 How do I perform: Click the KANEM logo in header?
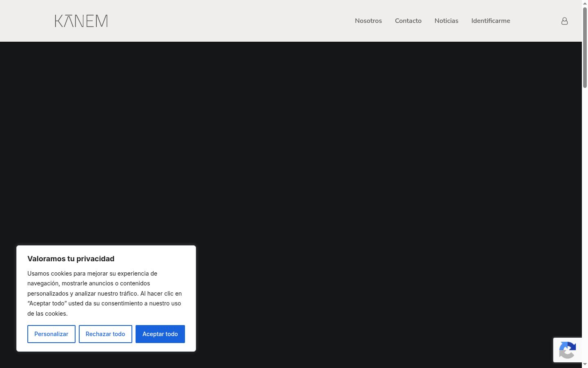coord(81,21)
